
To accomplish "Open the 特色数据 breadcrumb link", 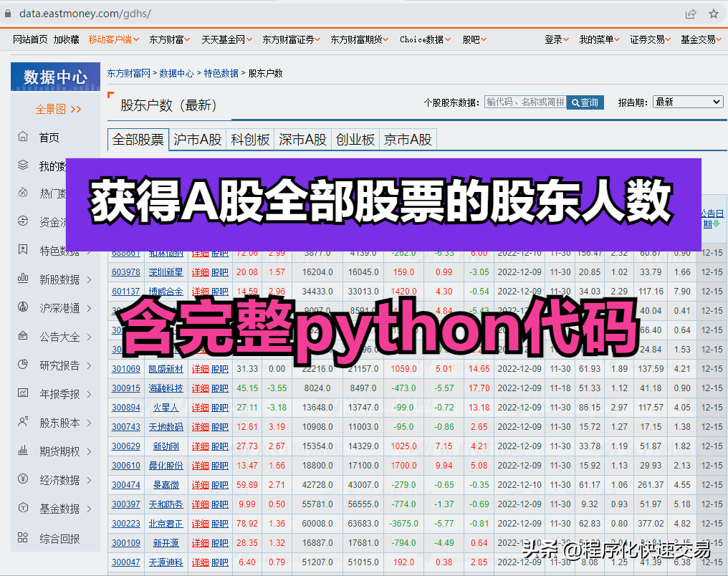I will pos(221,73).
